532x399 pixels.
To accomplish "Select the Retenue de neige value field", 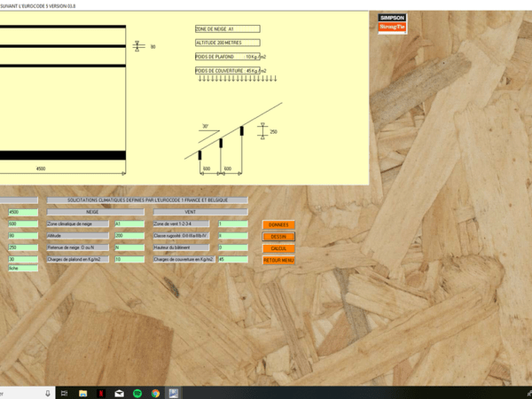I will tap(129, 247).
